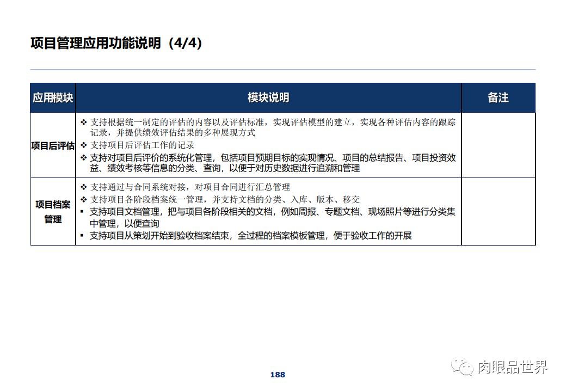Select the 备注 column header

coord(498,98)
